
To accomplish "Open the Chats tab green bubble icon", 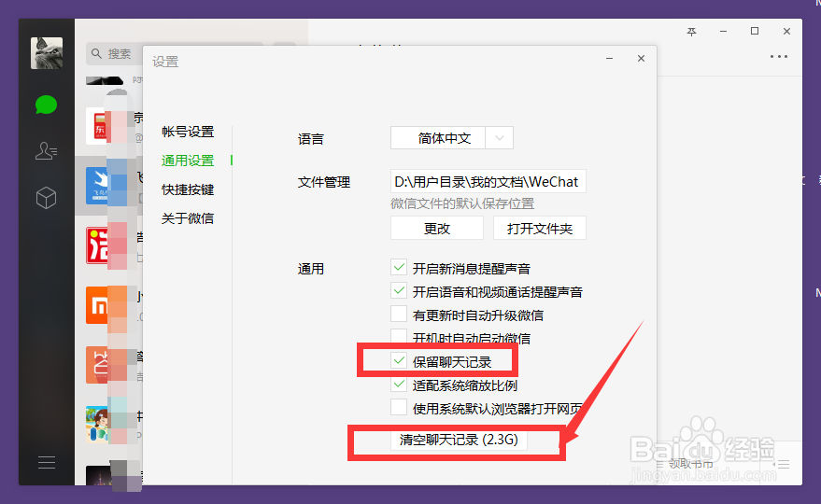I will (46, 105).
